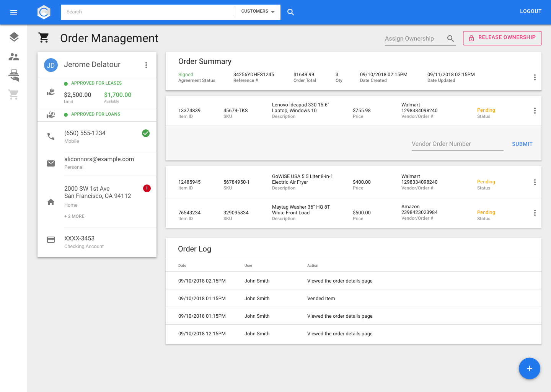
Task: Click the blue plus floating action button
Action: click(x=529, y=368)
